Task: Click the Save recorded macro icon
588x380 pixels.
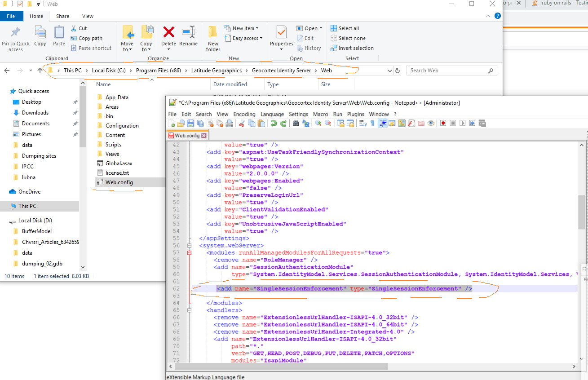Action: pyautogui.click(x=482, y=124)
